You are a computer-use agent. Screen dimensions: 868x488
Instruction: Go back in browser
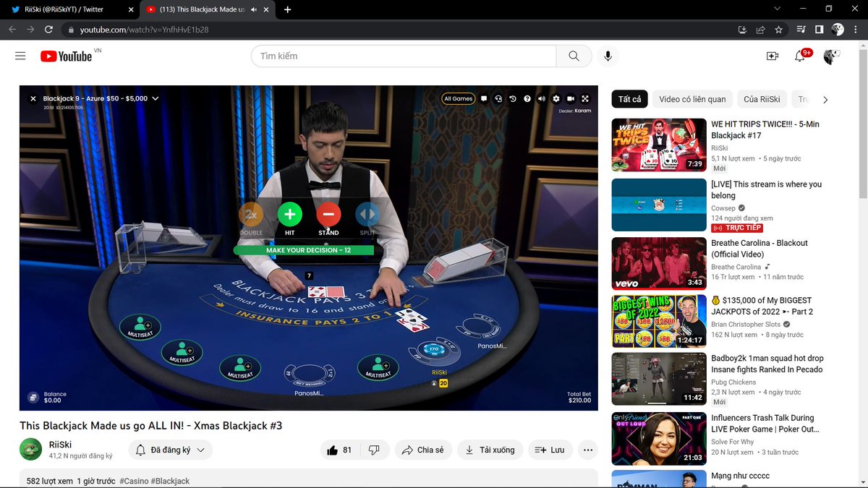(12, 30)
